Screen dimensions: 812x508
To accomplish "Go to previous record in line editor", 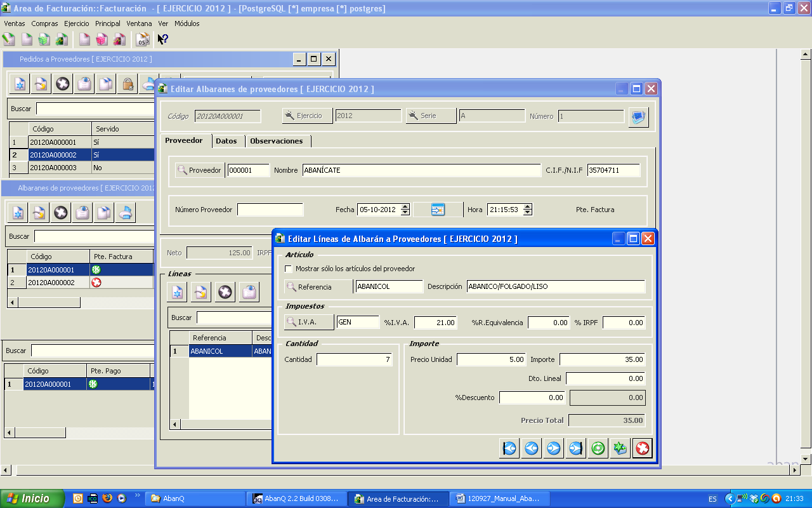I will point(532,448).
